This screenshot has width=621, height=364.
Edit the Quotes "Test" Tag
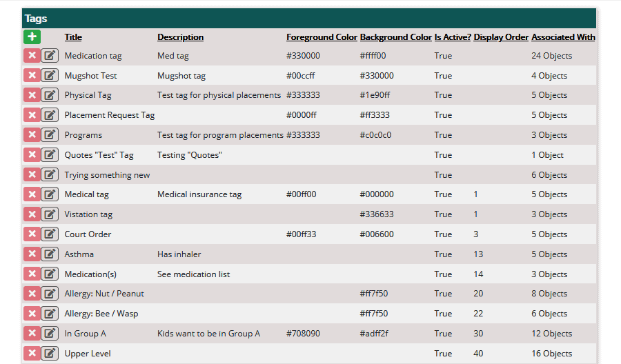point(50,154)
